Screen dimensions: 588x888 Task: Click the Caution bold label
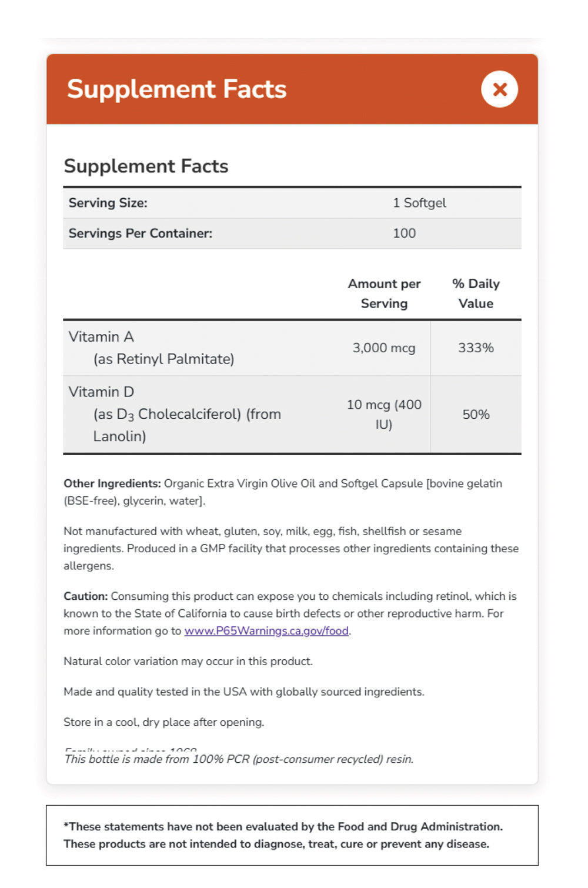tap(86, 596)
